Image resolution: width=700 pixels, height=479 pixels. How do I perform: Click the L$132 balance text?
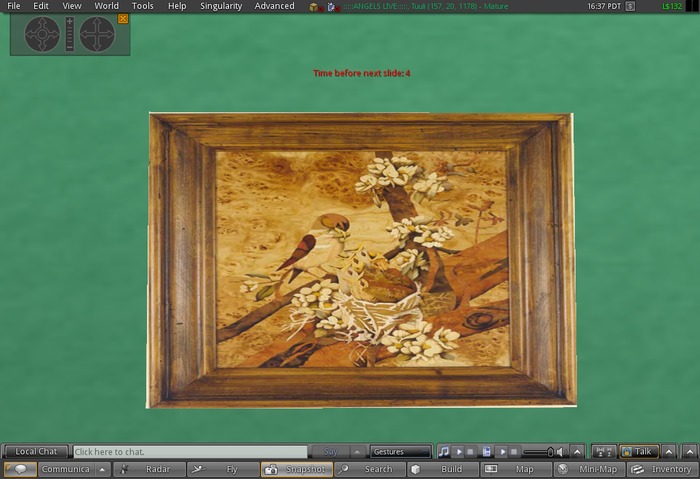tap(672, 6)
